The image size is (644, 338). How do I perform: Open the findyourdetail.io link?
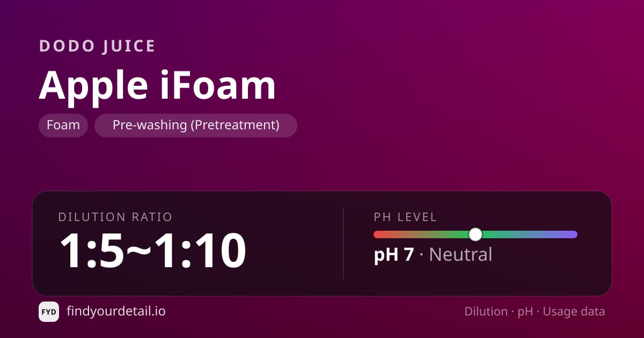tap(116, 311)
